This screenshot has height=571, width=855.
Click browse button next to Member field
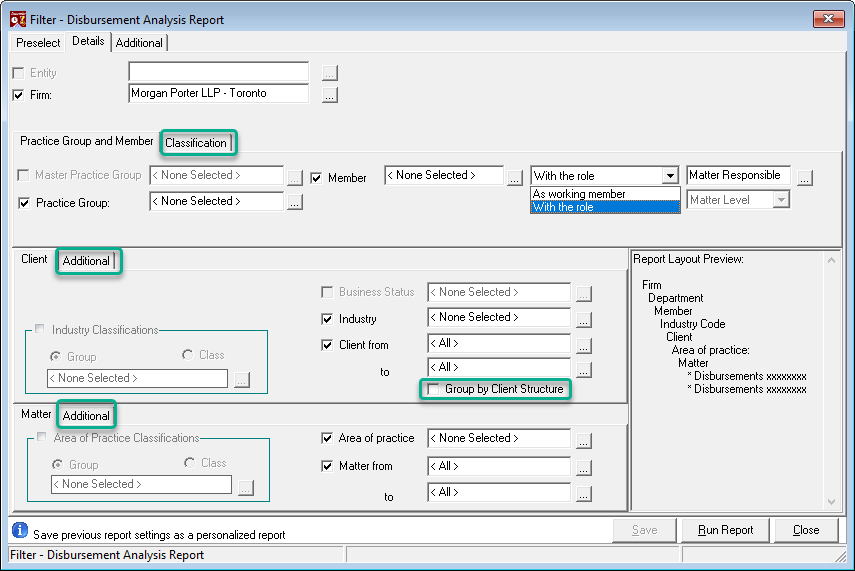tap(515, 177)
